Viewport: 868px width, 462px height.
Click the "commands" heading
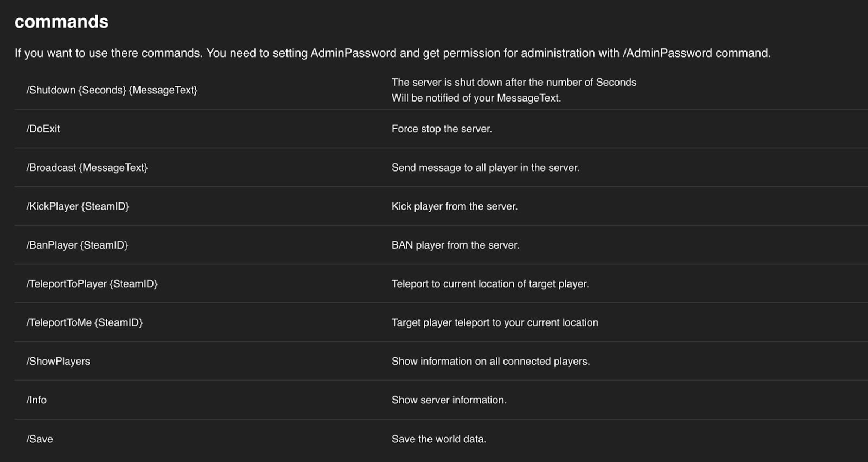tap(61, 22)
